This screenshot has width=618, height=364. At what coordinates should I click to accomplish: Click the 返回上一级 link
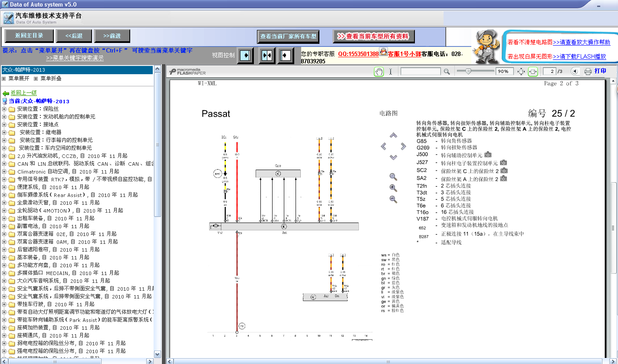click(x=24, y=93)
